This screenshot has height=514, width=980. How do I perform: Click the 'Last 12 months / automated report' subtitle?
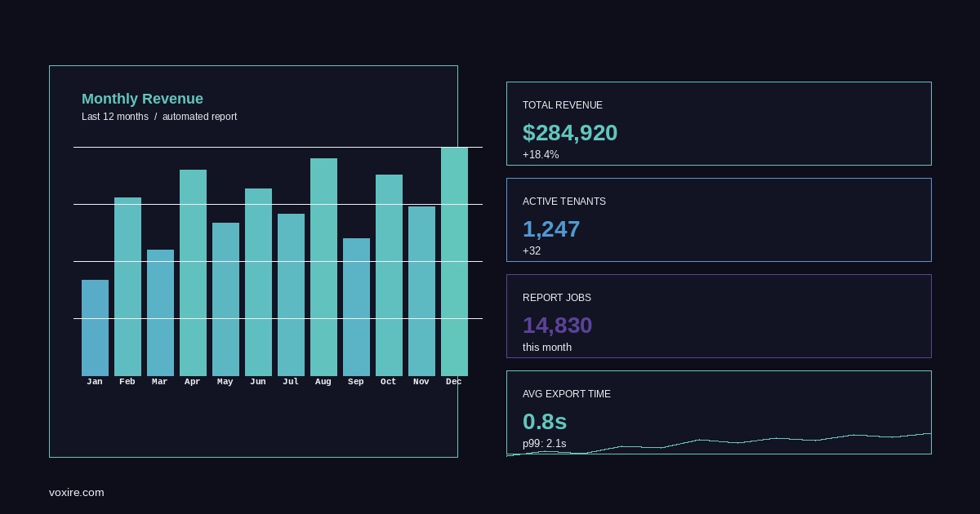point(159,117)
